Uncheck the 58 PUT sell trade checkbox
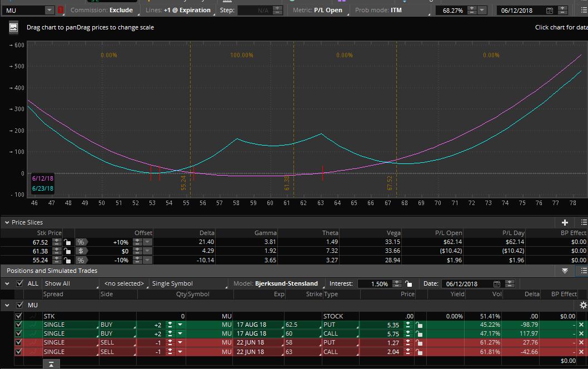This screenshot has height=369, width=588. [19, 343]
